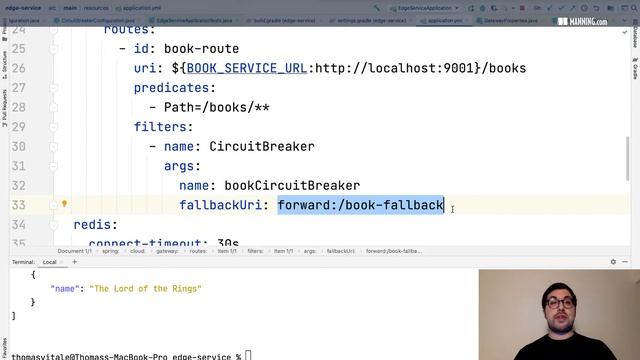Hide the terminal panel with the minimize dash
640x360 pixels.
coord(625,262)
